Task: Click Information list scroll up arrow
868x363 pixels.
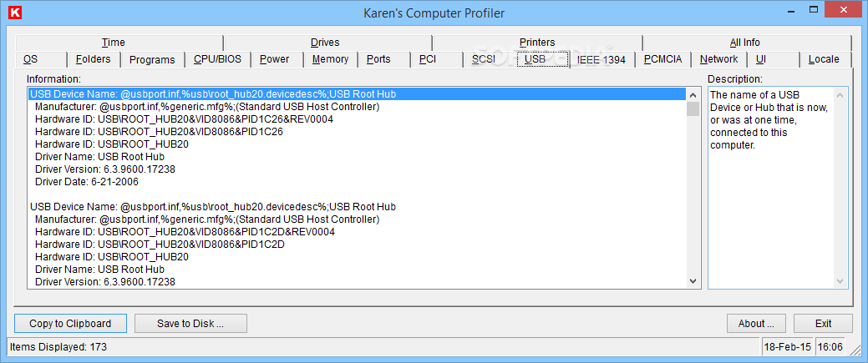Action: (693, 94)
